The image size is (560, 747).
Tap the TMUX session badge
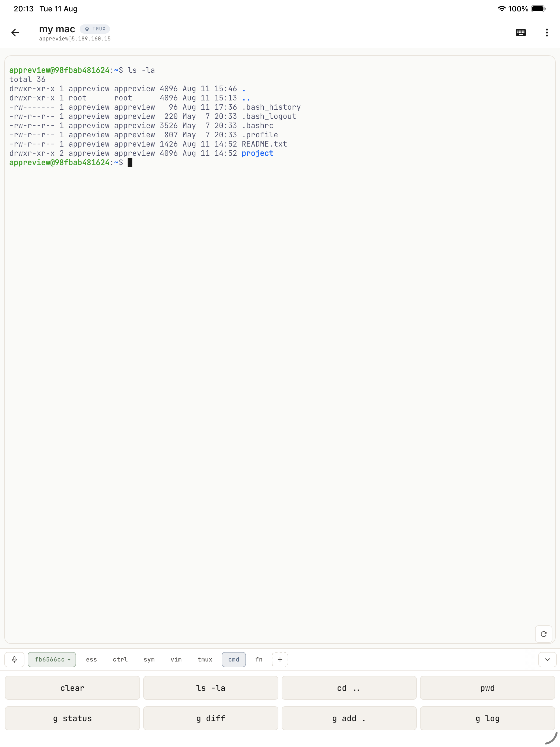(95, 29)
